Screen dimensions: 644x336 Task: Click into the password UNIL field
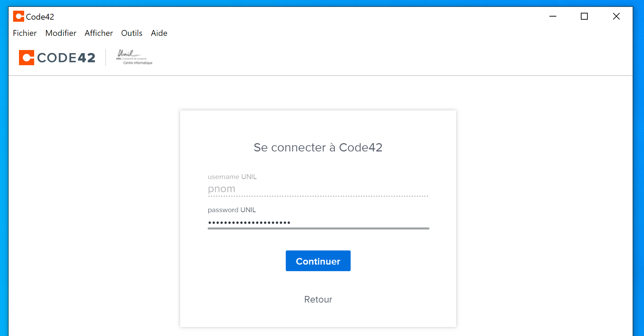click(x=318, y=222)
